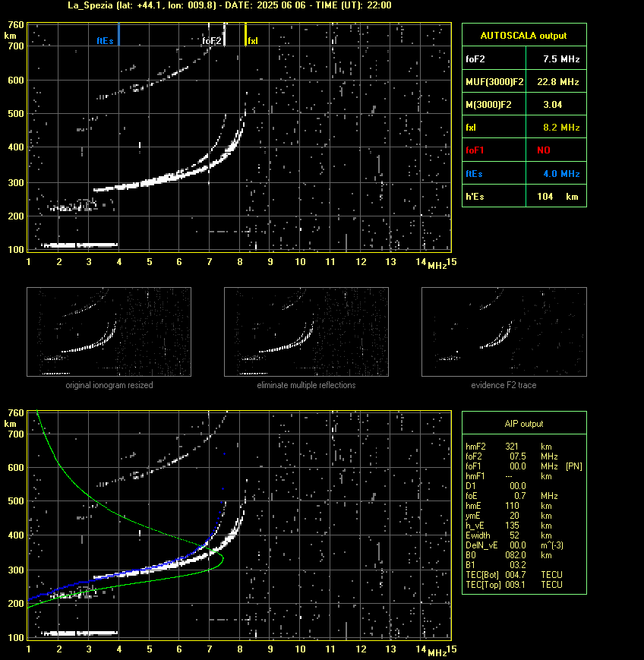Click the MUF(3000)F2 label cell
Screen dimensions: 644x660
(x=494, y=82)
